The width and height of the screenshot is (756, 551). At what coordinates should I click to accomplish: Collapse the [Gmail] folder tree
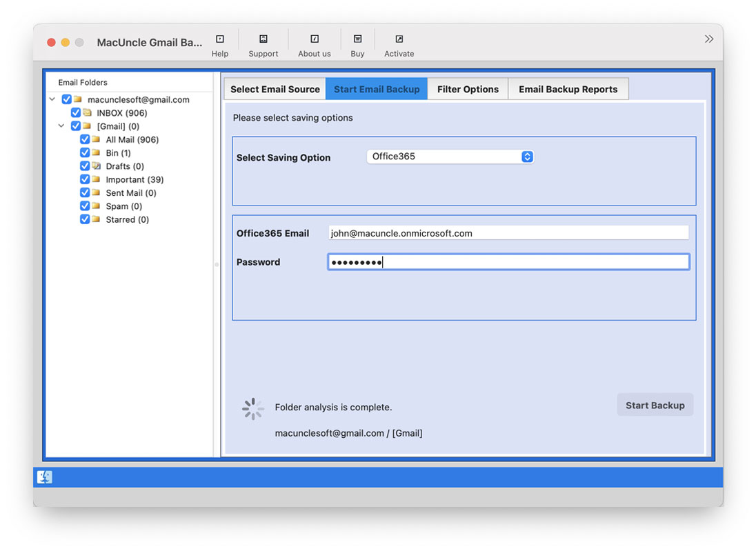click(61, 126)
